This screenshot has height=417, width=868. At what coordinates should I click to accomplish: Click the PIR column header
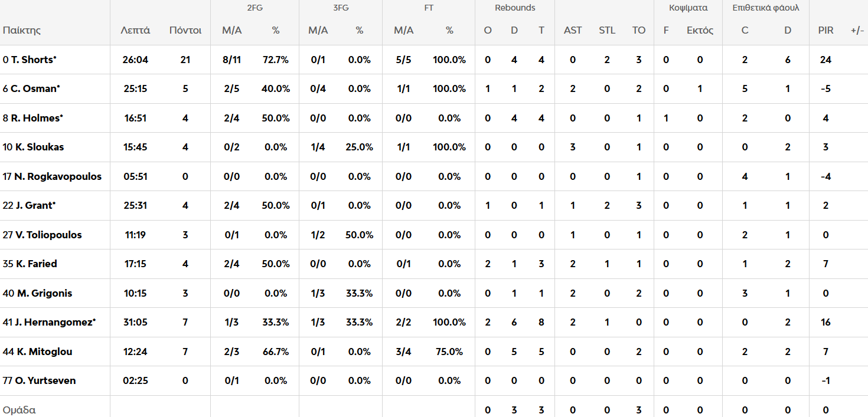[825, 30]
